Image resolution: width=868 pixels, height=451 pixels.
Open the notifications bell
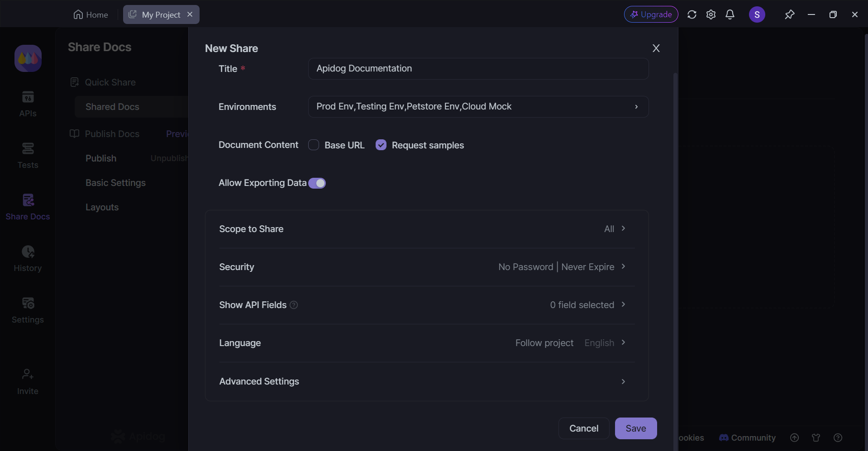[x=730, y=14]
